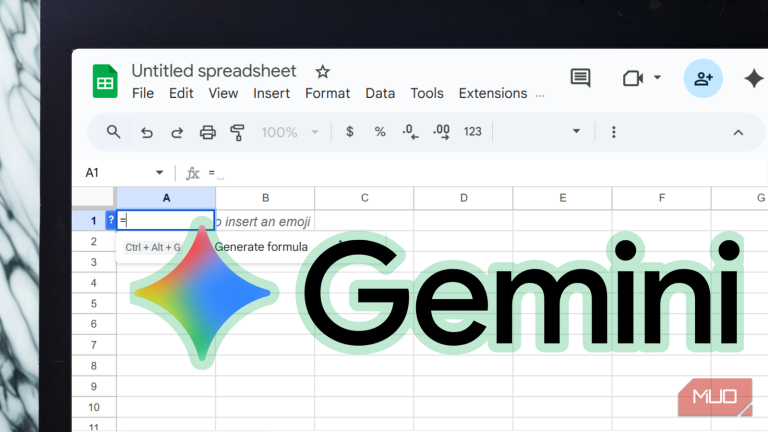
Task: Open the comment history icon
Action: (x=580, y=78)
